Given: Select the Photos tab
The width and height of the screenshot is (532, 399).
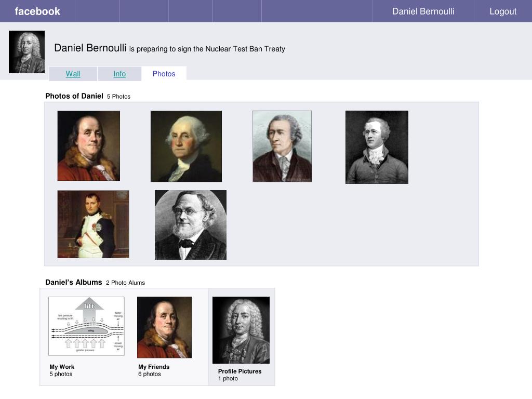Looking at the screenshot, I should click(x=164, y=74).
